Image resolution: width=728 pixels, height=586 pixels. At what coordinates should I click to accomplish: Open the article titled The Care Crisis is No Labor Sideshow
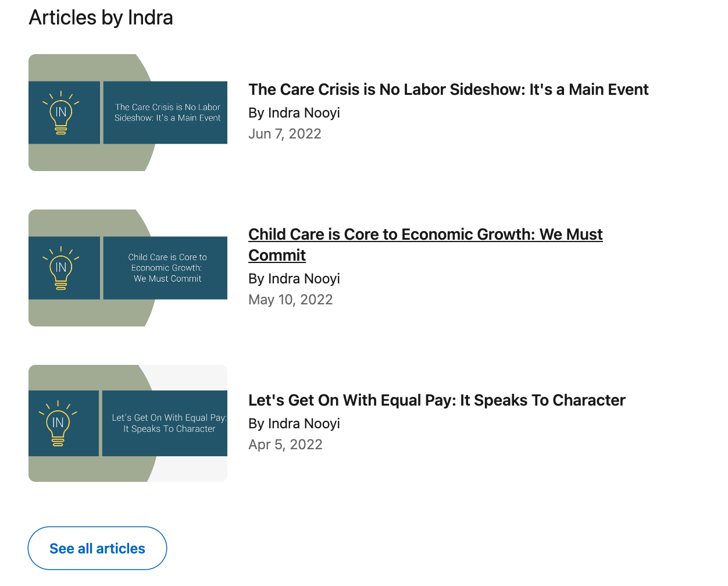click(x=448, y=90)
